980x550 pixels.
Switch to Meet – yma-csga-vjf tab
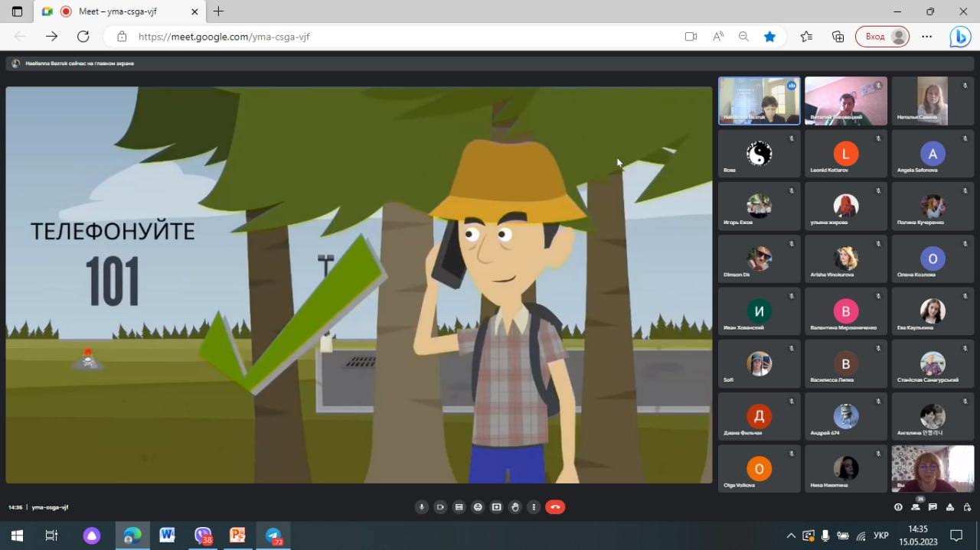[119, 11]
